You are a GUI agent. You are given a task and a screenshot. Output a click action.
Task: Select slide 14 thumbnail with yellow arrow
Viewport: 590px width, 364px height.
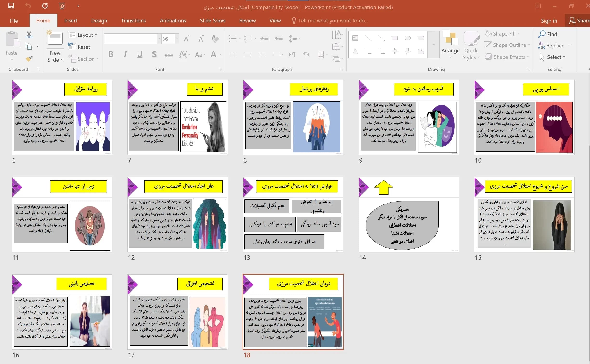pos(409,215)
